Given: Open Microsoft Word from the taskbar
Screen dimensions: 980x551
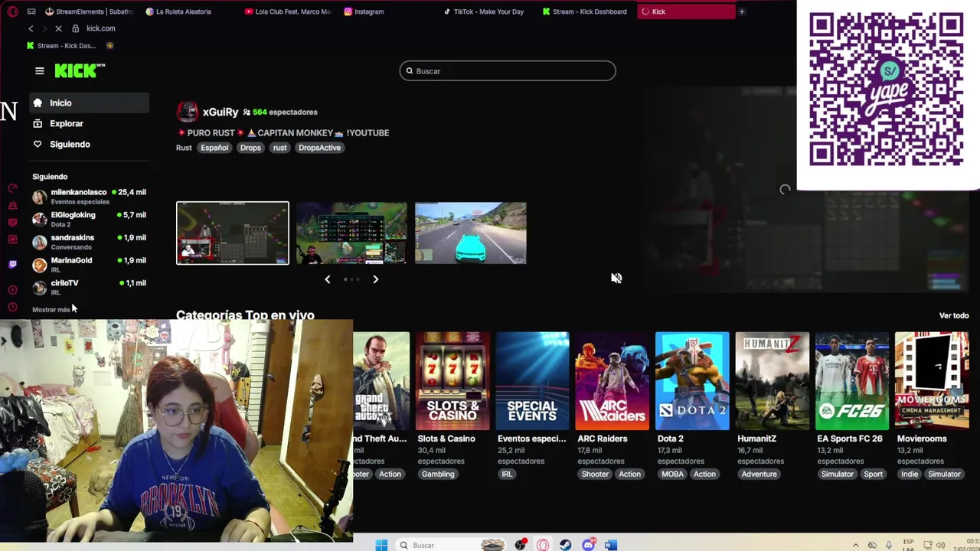Looking at the screenshot, I should pyautogui.click(x=610, y=545).
